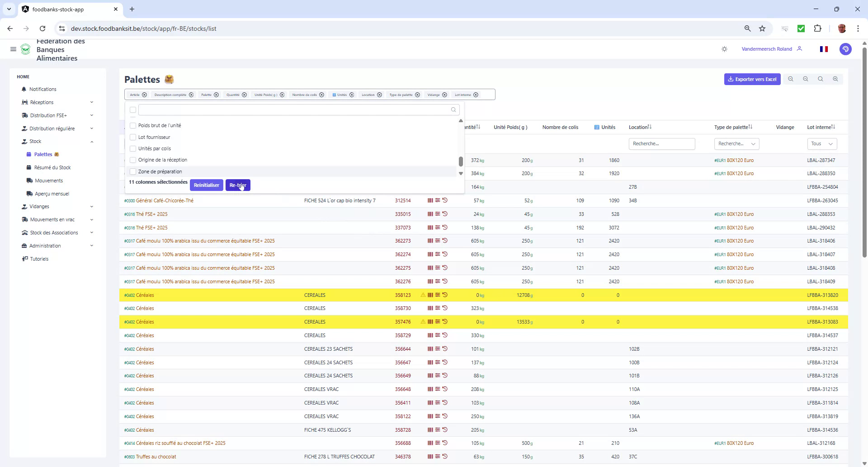868x467 pixels.
Task: Enable the Zone de préparation column
Action: pos(132,172)
